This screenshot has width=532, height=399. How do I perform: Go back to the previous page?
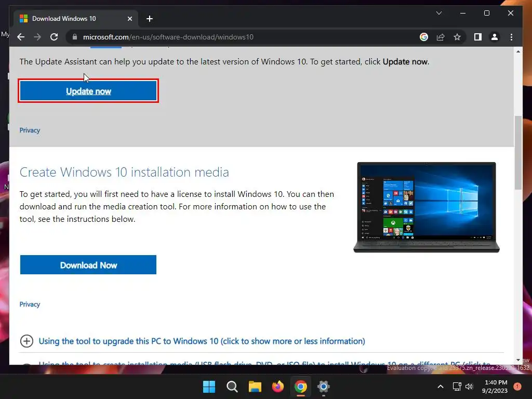21,37
